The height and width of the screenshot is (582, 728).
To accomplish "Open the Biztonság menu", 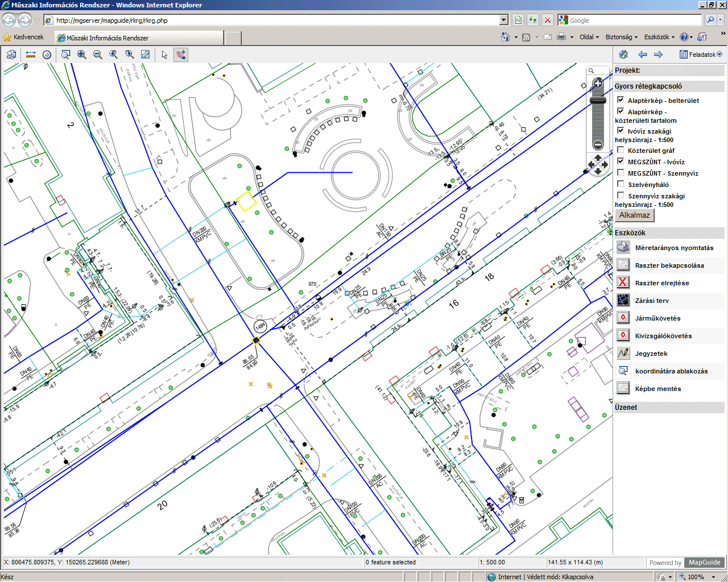I will click(x=621, y=37).
